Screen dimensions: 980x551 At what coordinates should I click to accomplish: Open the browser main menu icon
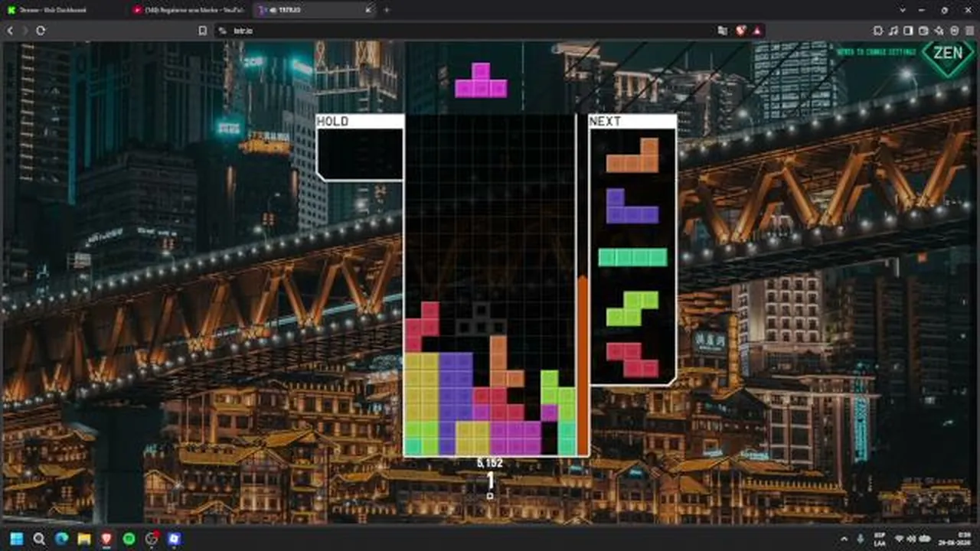pyautogui.click(x=969, y=31)
